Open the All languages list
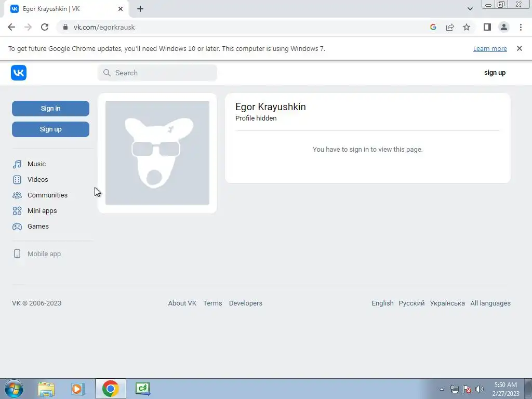532x399 pixels. click(490, 303)
